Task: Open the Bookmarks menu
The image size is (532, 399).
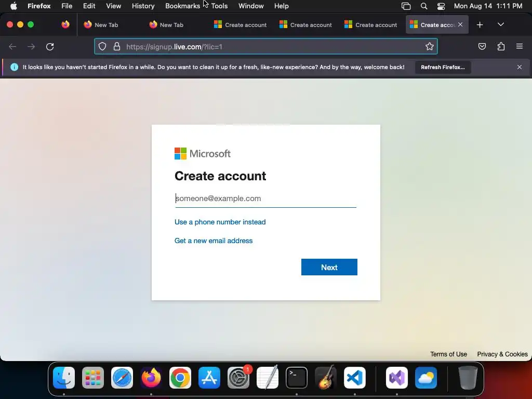Action: coord(182,6)
